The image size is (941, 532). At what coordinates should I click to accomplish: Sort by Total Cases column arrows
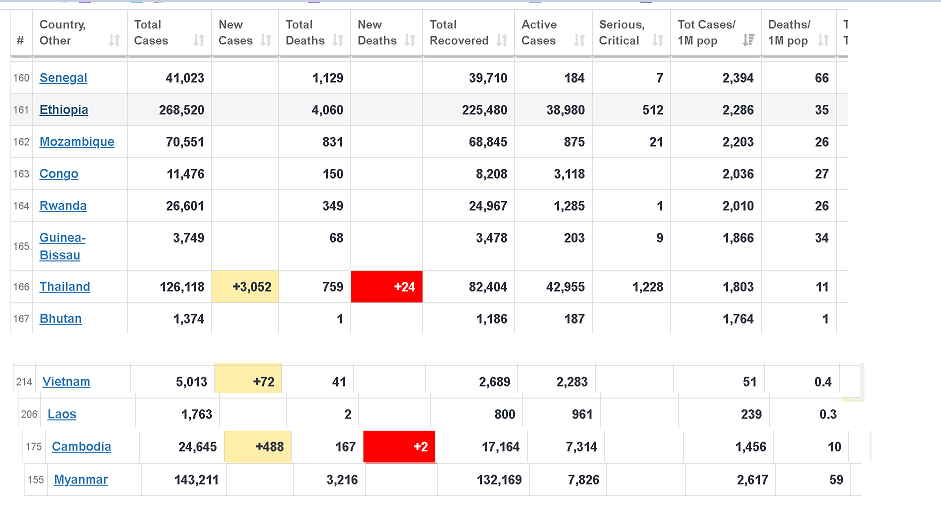[x=199, y=40]
